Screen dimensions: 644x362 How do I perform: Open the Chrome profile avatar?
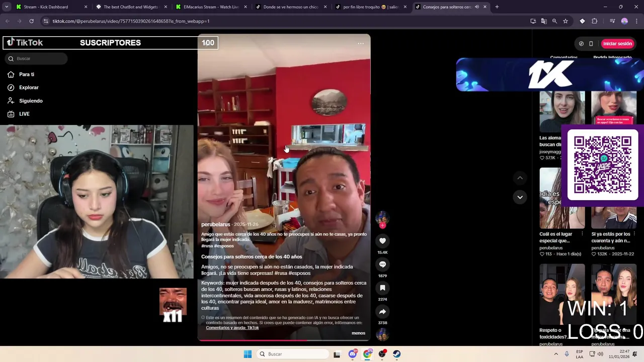624,21
